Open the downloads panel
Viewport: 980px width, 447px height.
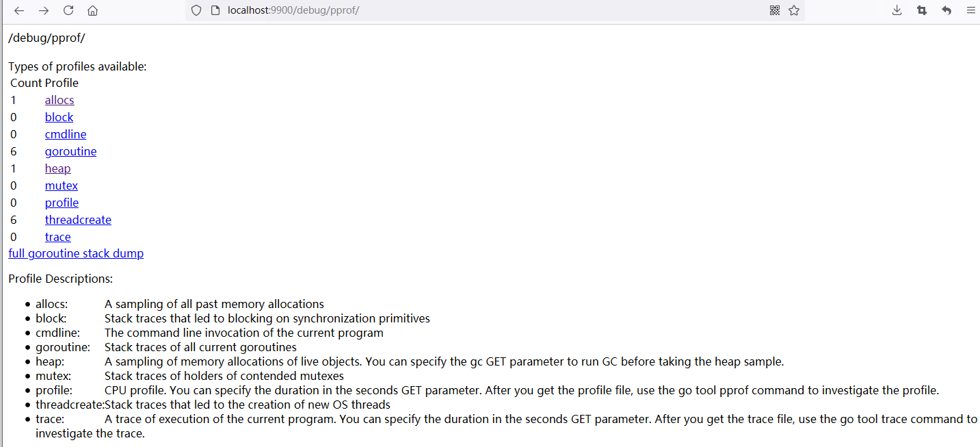[x=897, y=10]
